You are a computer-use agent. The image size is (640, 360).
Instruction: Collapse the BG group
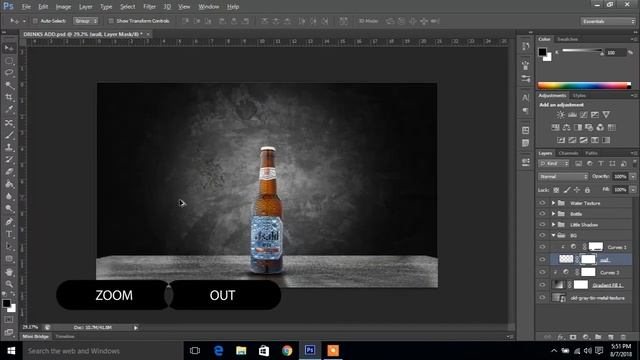point(553,235)
